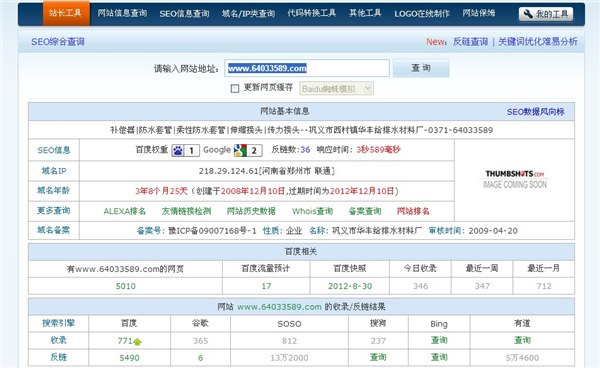Open the 域名/IP类查询 menu
Viewport: 600px width, 368px height.
pyautogui.click(x=248, y=14)
